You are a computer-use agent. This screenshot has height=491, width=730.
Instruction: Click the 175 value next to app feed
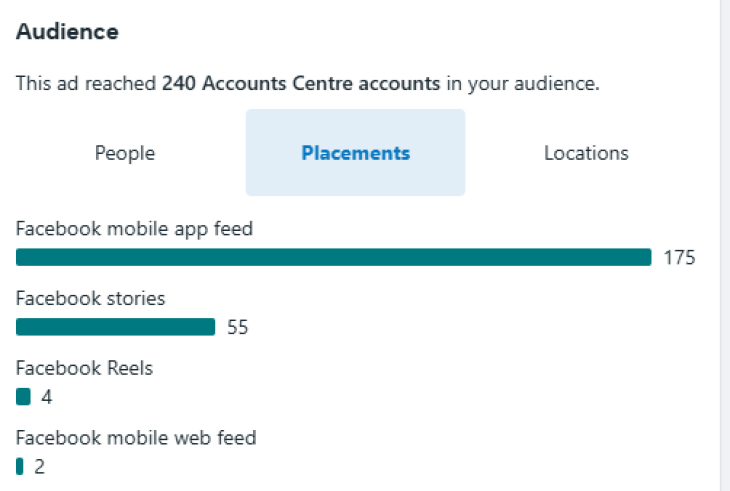point(679,257)
